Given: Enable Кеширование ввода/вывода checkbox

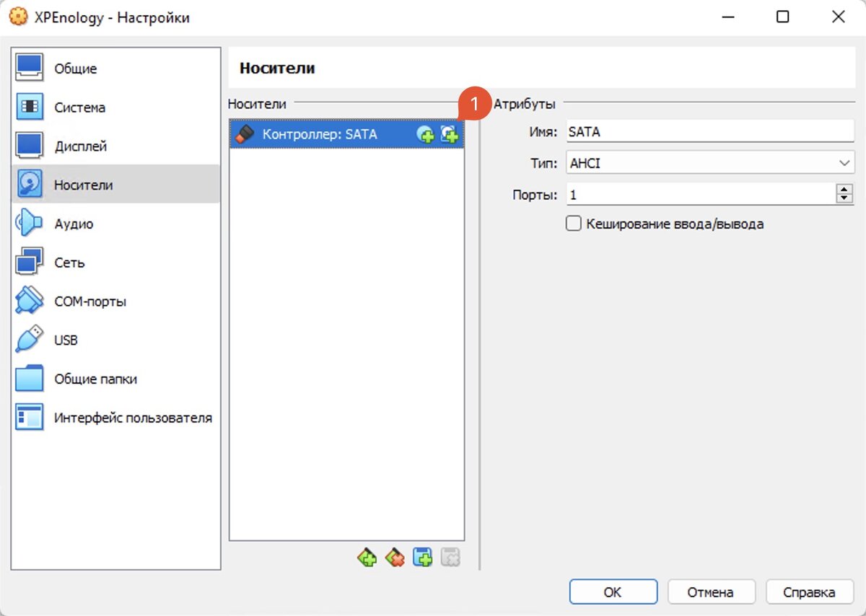Looking at the screenshot, I should [574, 224].
